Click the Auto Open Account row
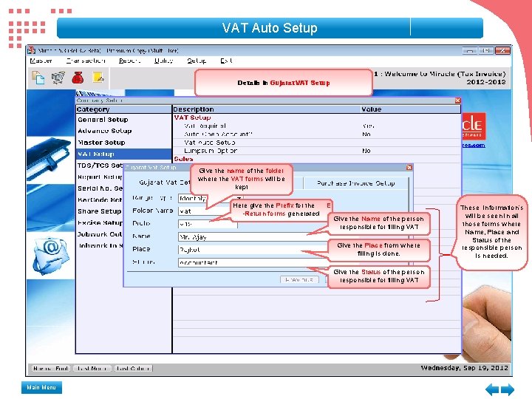The width and height of the screenshot is (532, 399). [316, 134]
